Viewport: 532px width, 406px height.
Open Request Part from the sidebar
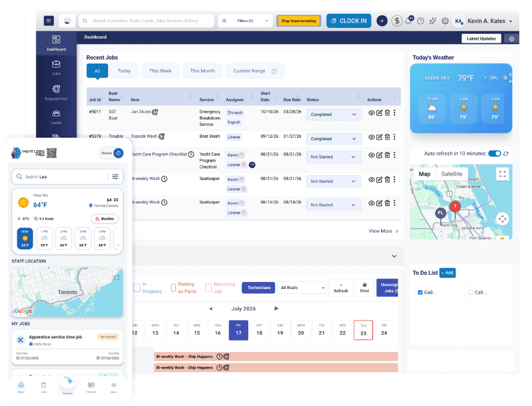(x=56, y=92)
